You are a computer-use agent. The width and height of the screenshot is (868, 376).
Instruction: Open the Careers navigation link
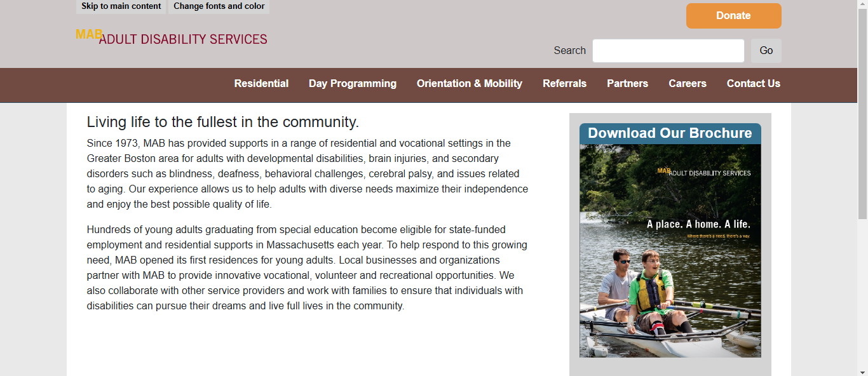point(688,84)
